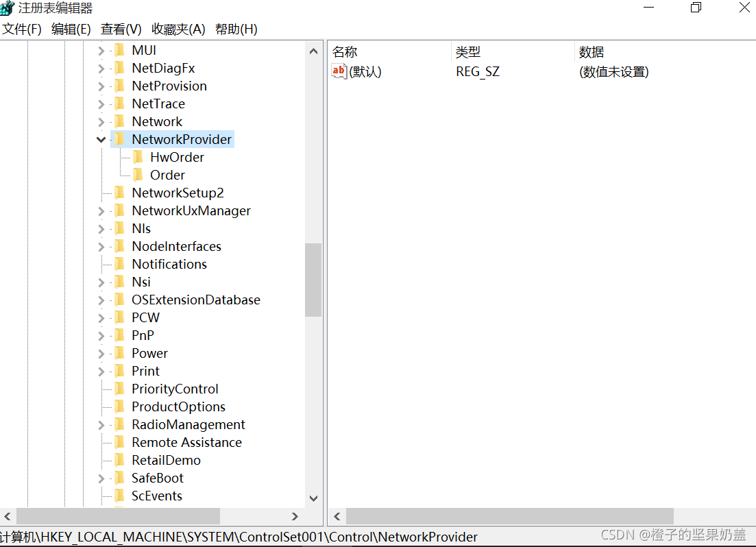Click the ProductOptions folder icon
Screen dimensions: 756x547
pyautogui.click(x=120, y=407)
